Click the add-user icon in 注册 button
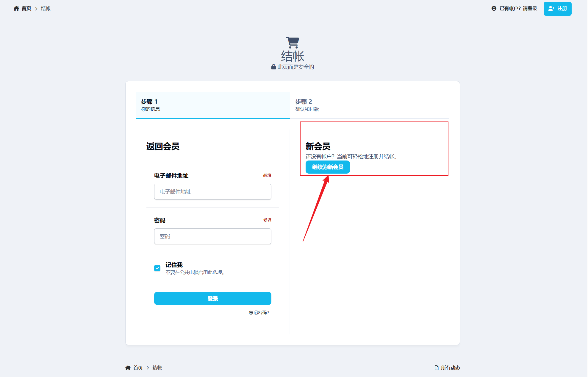Image resolution: width=588 pixels, height=377 pixels. point(551,9)
